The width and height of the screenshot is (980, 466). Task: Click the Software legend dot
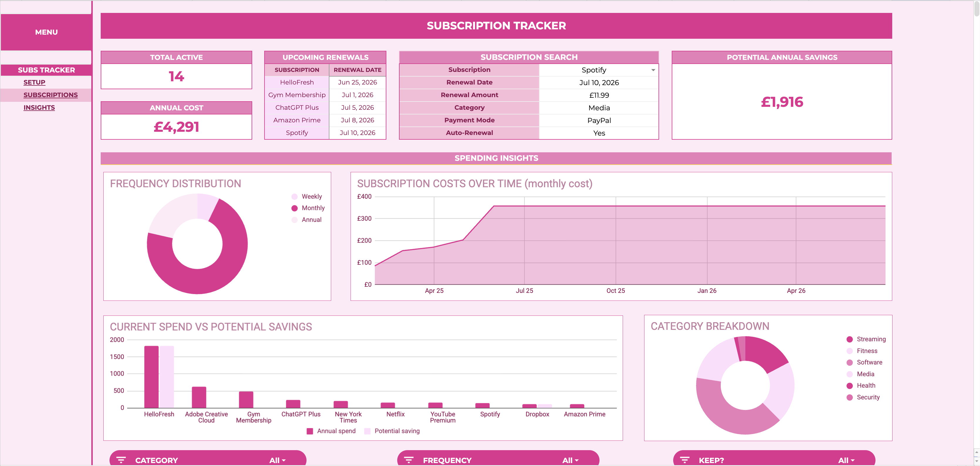pyautogui.click(x=850, y=362)
